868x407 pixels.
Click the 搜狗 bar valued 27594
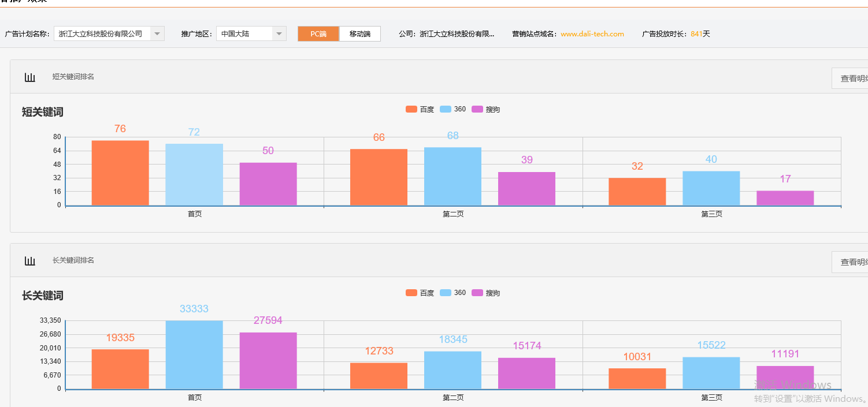[x=268, y=361]
